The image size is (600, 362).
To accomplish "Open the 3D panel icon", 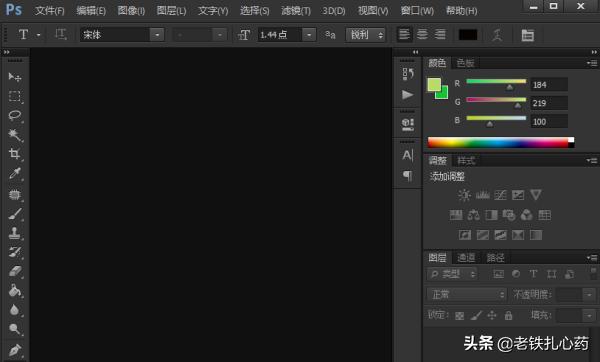I will [408, 124].
